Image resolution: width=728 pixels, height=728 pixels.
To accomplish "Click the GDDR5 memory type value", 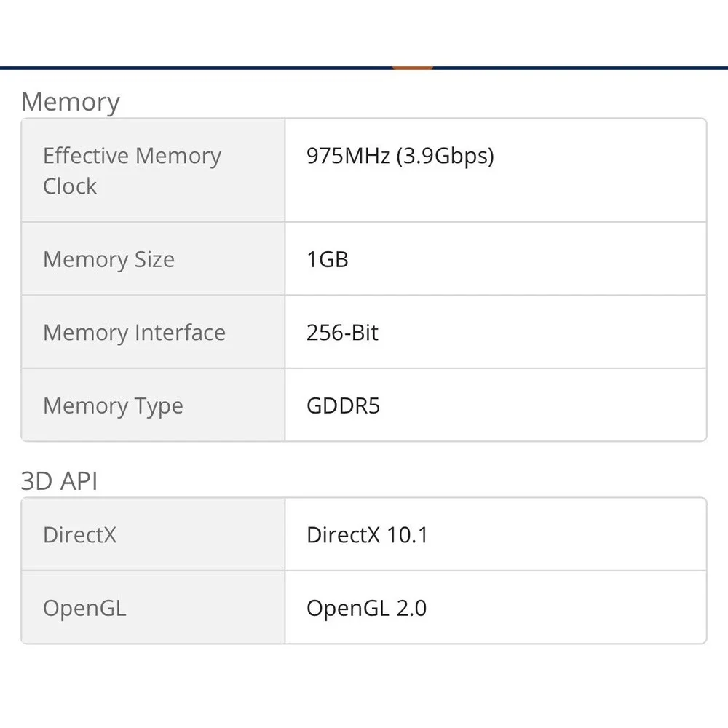I will (343, 405).
